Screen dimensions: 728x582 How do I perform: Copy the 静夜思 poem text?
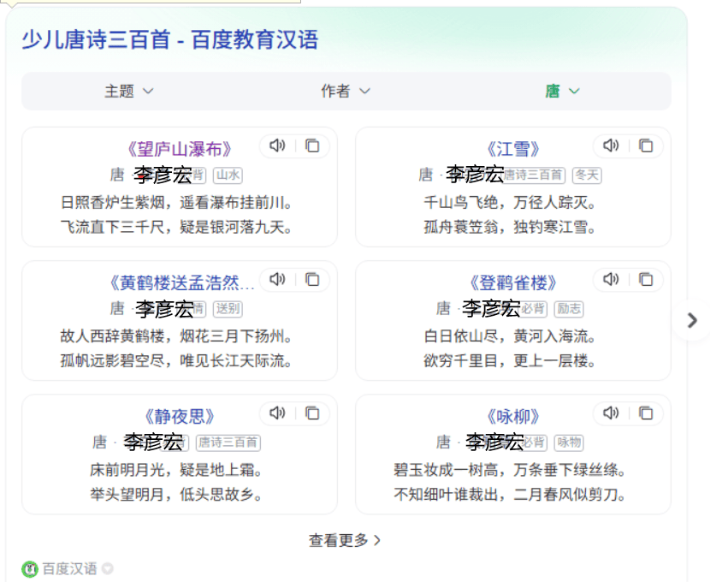pyautogui.click(x=312, y=413)
